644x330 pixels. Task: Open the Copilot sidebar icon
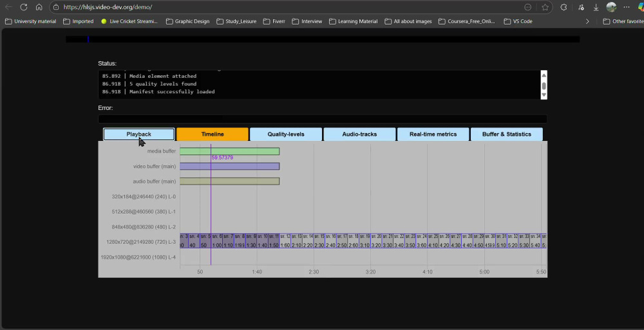[641, 7]
